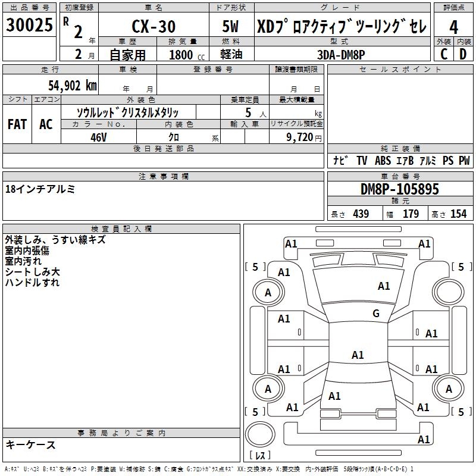Select the note 18インチアルミ

click(40, 189)
